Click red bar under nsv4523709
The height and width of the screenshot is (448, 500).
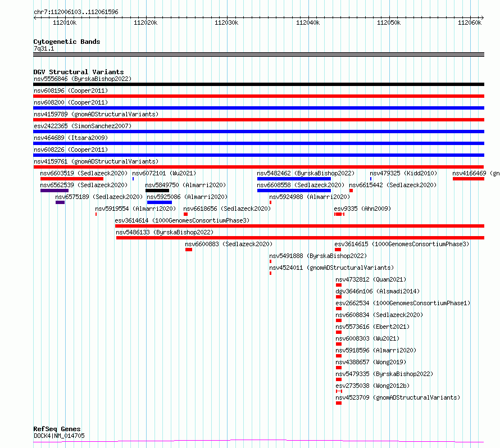point(339,403)
